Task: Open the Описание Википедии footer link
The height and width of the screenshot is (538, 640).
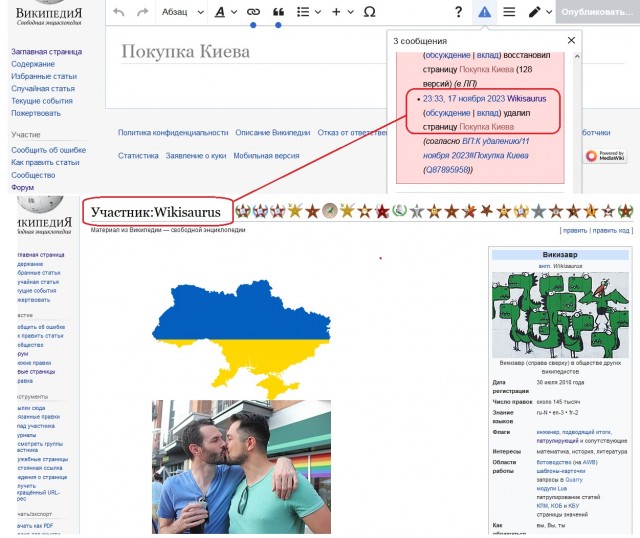Action: point(273,133)
